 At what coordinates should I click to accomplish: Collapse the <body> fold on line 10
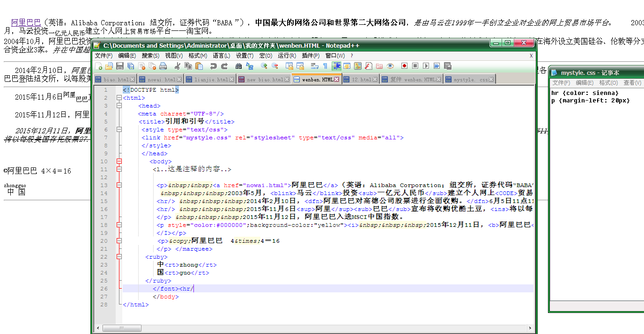119,161
